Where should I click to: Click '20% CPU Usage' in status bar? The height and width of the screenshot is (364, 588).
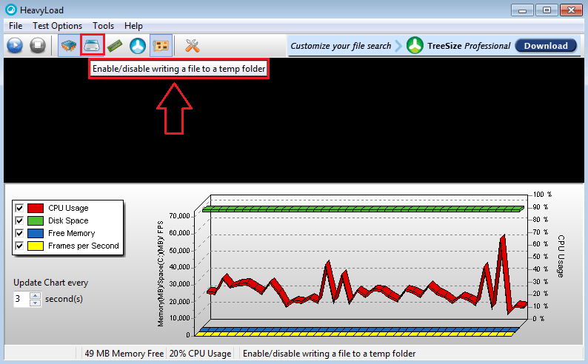tap(200, 354)
